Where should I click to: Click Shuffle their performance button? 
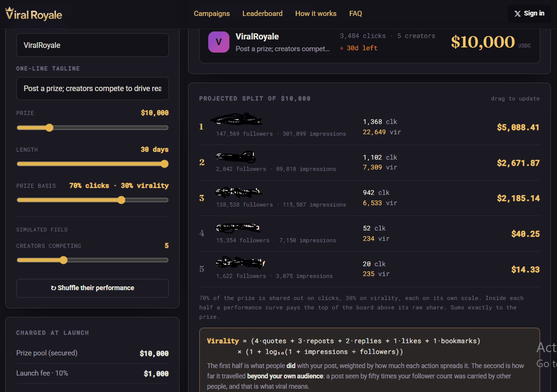tap(92, 288)
